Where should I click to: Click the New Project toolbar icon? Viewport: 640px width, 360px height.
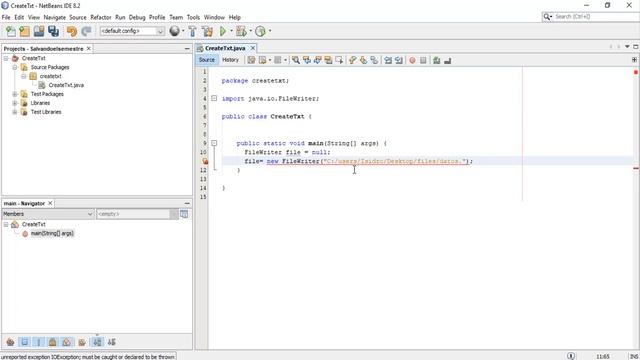point(24,31)
